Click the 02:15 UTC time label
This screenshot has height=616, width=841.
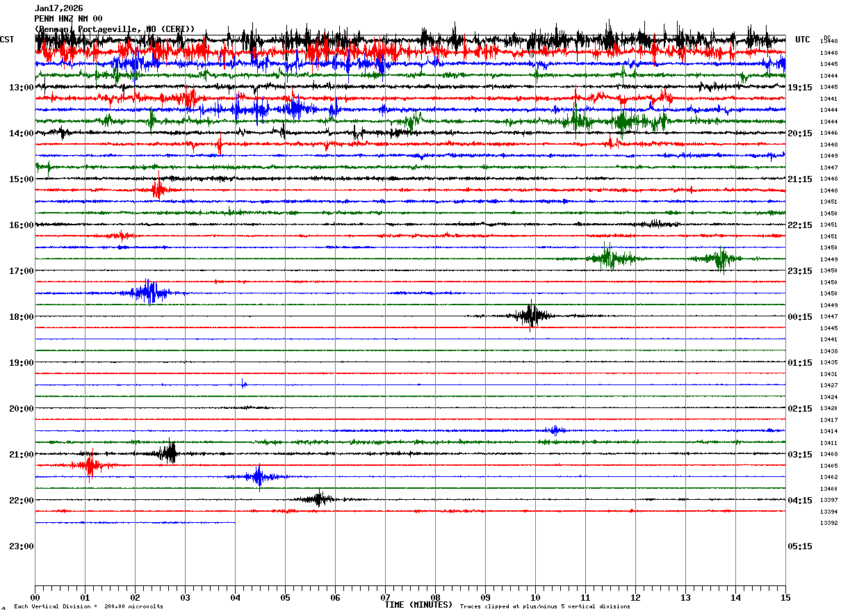point(800,409)
